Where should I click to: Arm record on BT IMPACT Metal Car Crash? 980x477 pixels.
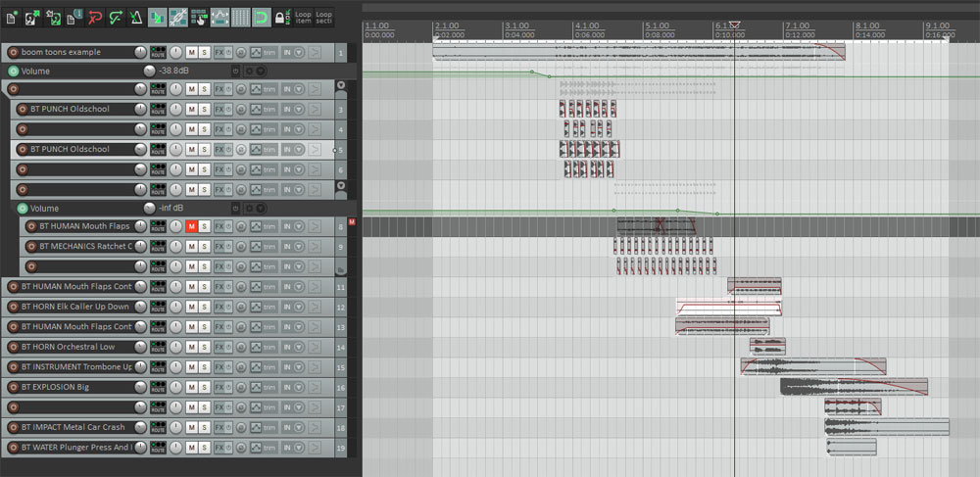12,427
